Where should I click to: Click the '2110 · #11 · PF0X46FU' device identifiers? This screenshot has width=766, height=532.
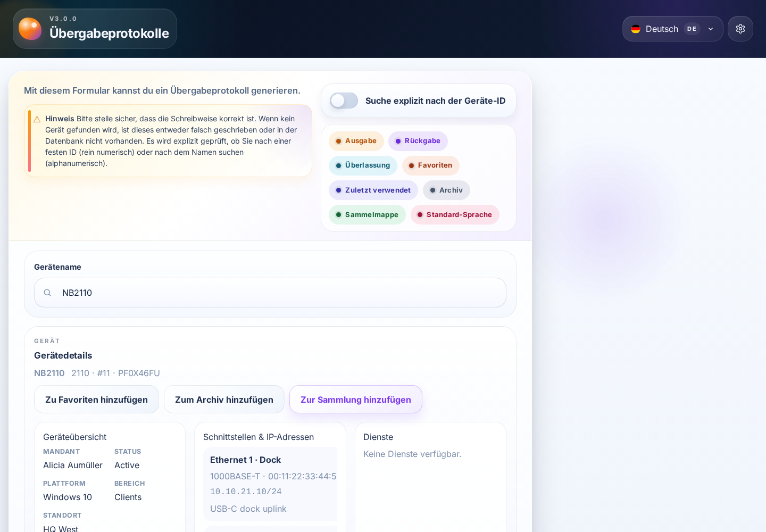click(115, 373)
